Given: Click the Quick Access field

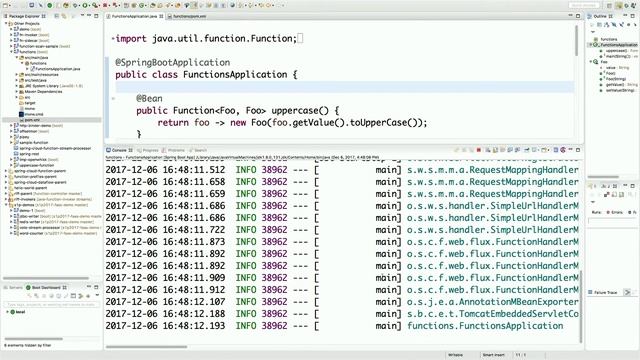Looking at the screenshot, I should [x=584, y=5].
